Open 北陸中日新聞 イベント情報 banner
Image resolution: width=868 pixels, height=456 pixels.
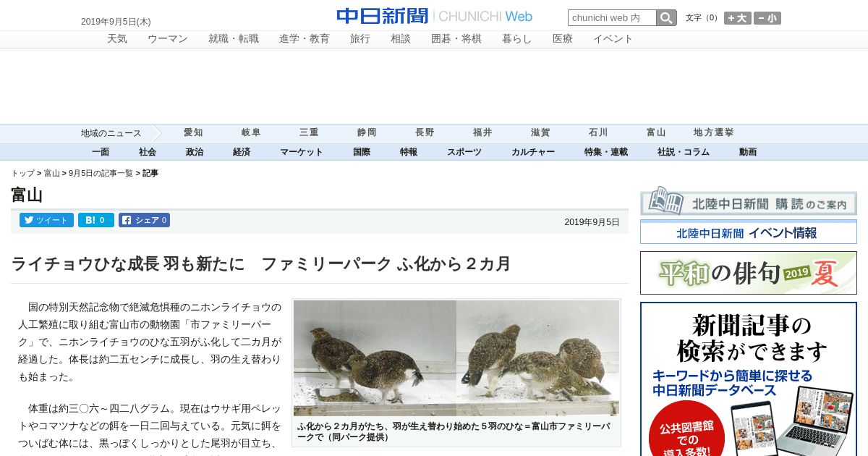749,232
